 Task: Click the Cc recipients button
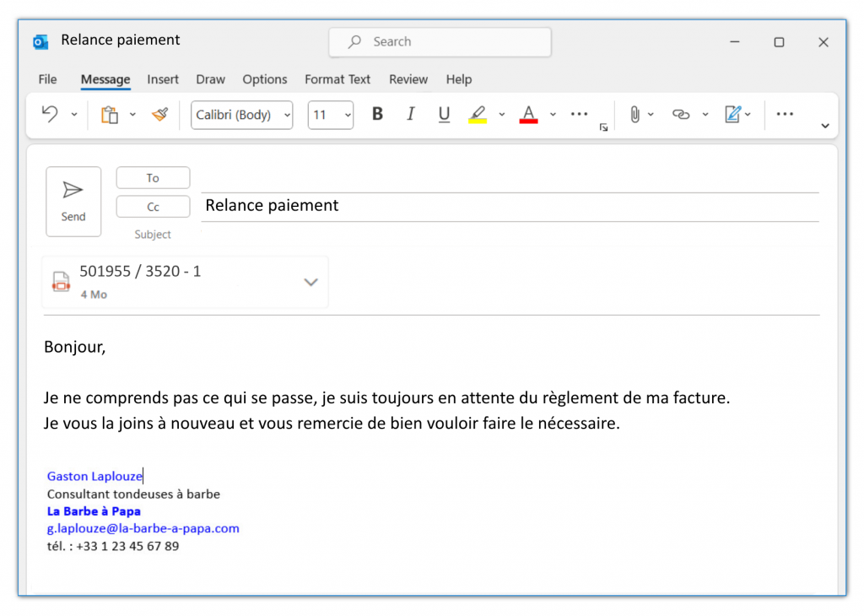coord(153,207)
